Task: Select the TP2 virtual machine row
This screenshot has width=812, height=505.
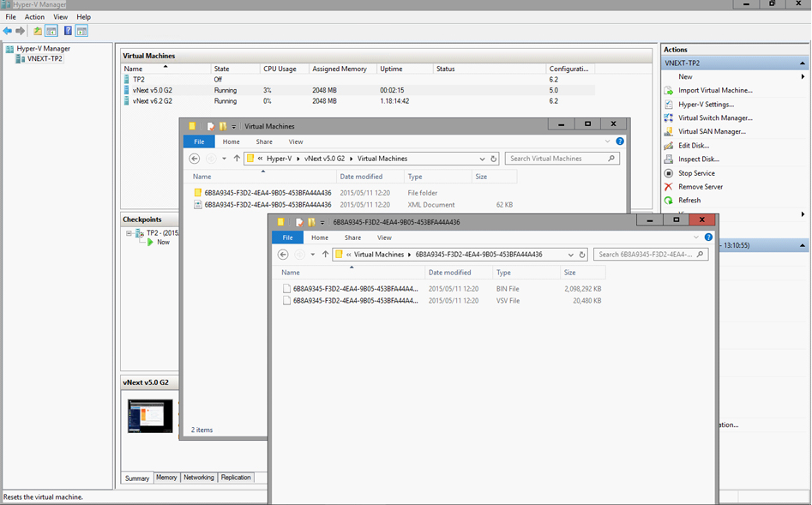Action: (358, 79)
